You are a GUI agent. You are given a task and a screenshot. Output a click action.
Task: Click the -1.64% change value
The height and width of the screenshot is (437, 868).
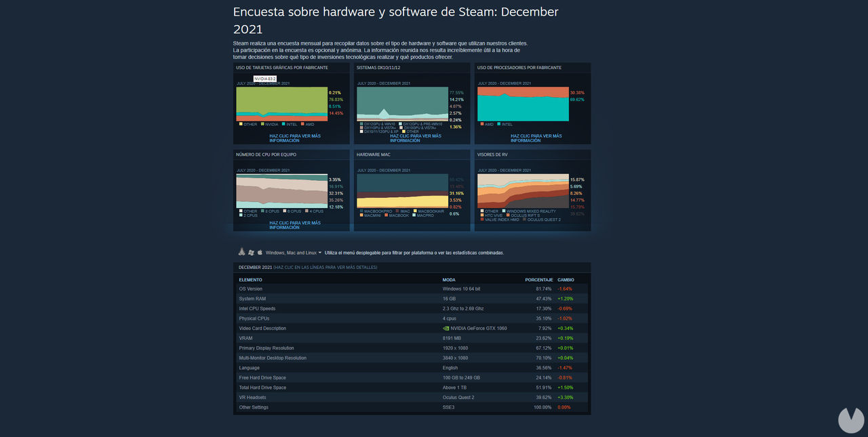point(566,289)
